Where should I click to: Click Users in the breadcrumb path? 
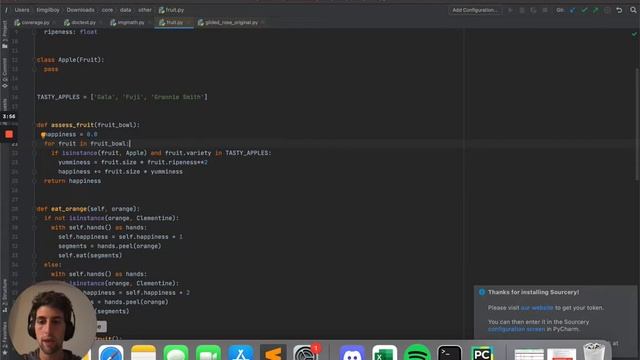[22, 10]
